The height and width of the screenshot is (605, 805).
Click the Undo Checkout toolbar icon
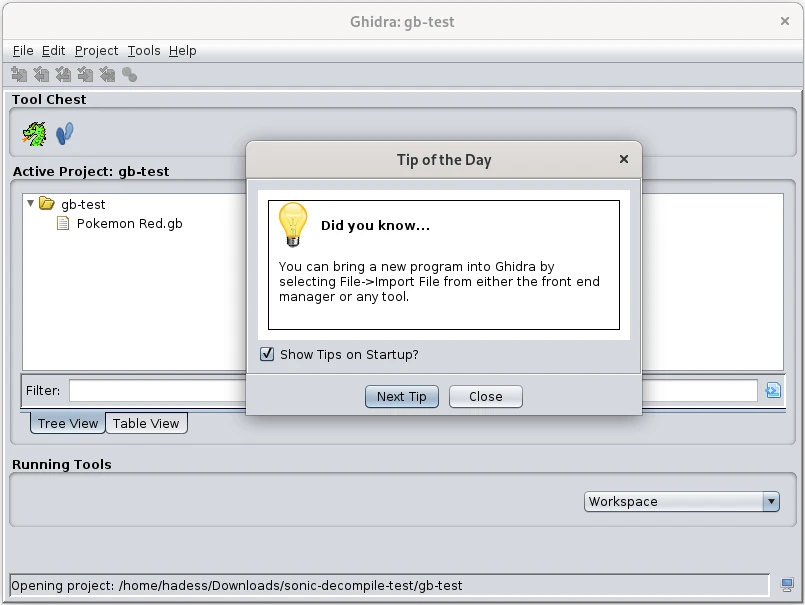click(107, 75)
